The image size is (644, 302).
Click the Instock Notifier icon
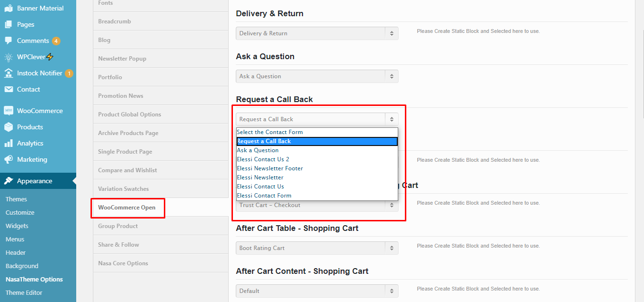(9, 73)
